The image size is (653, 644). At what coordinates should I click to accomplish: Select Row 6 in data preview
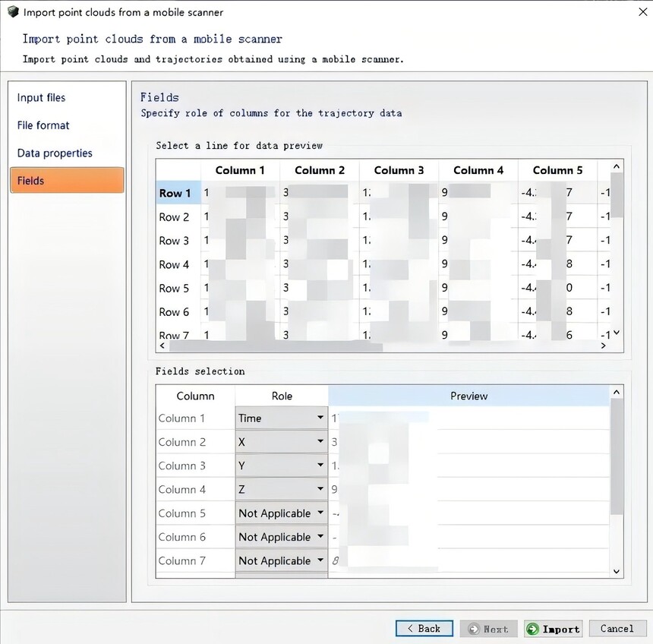pos(178,311)
